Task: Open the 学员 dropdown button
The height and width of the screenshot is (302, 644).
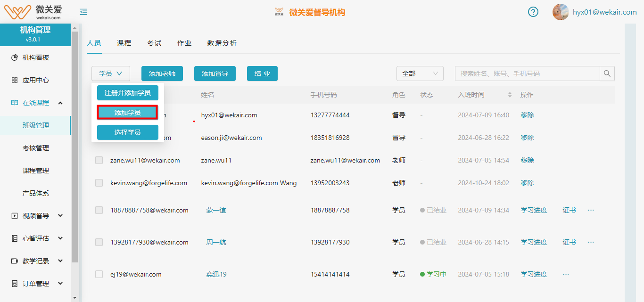Action: (x=111, y=73)
